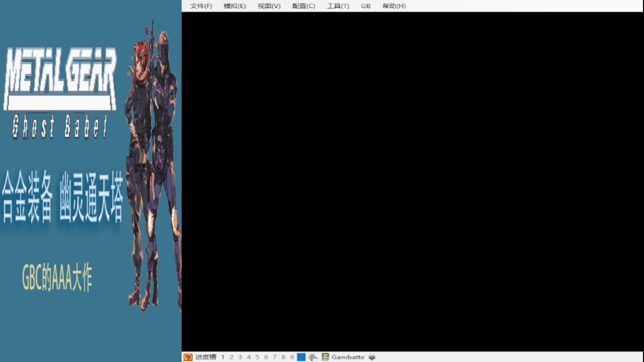Select save state slot 9
The height and width of the screenshot is (362, 644).
(x=292, y=357)
